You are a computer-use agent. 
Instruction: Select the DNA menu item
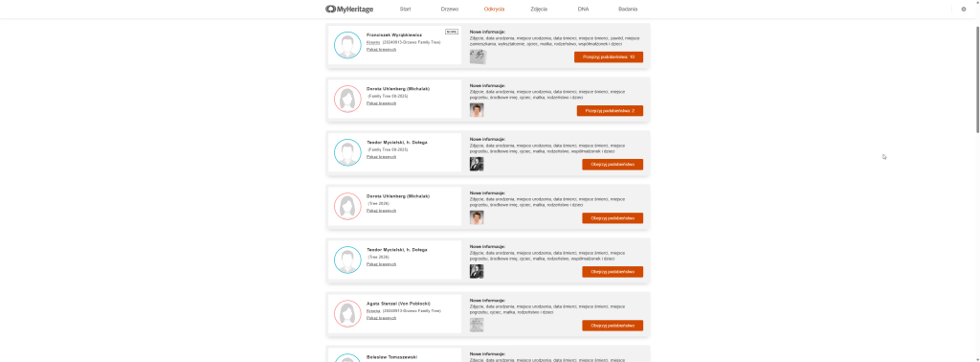[x=583, y=9]
